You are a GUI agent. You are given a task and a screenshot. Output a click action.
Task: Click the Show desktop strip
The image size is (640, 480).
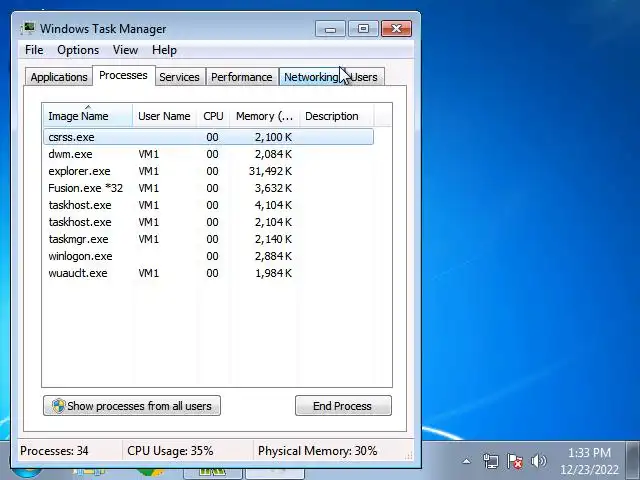pos(633,461)
